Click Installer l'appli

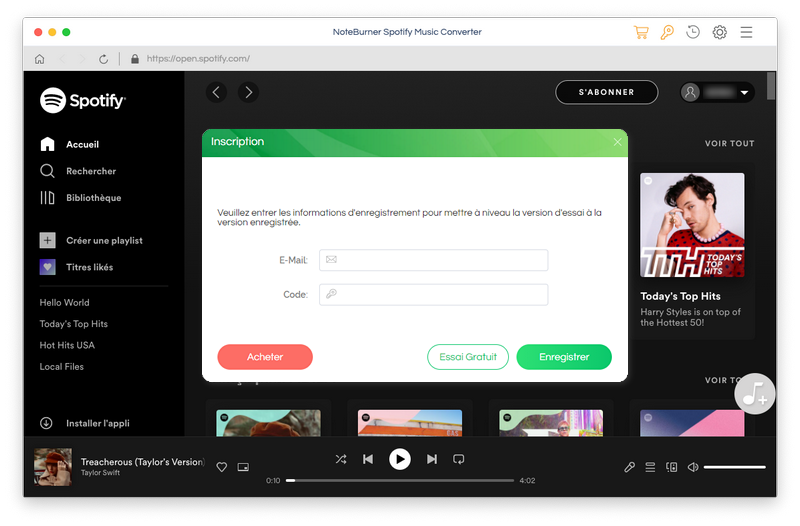[x=85, y=423]
